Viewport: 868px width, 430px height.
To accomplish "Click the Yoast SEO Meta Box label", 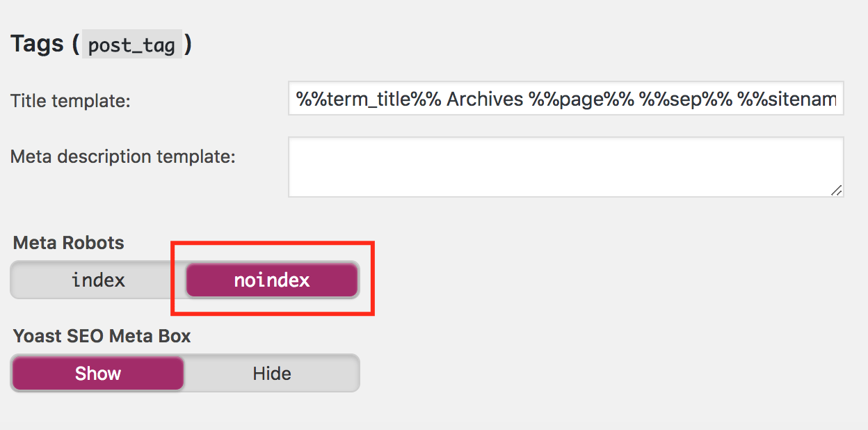I will [x=102, y=336].
